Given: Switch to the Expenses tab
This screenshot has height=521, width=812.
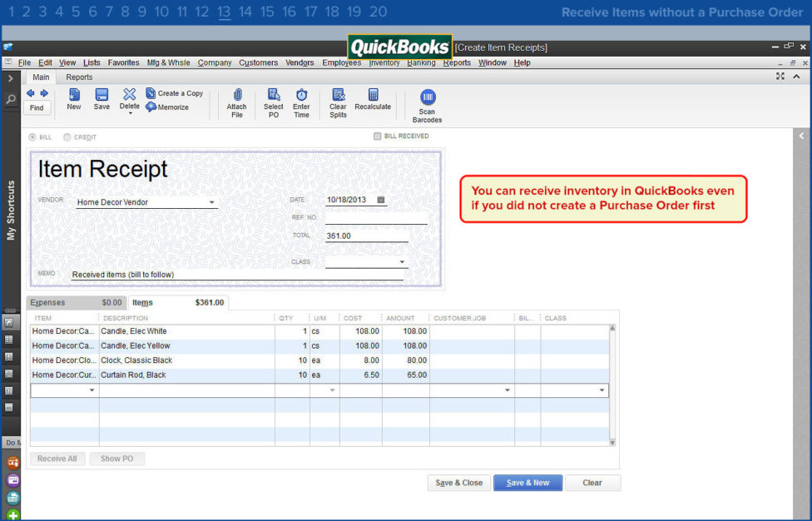Looking at the screenshot, I should click(77, 302).
